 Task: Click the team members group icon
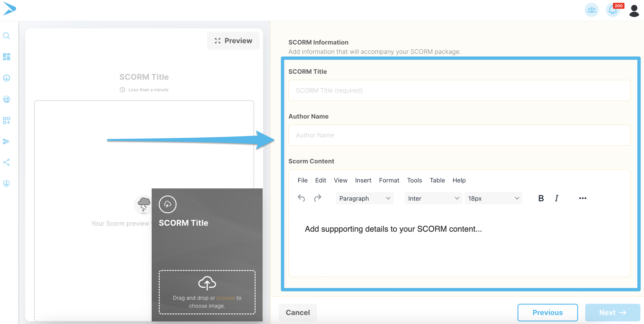591,10
